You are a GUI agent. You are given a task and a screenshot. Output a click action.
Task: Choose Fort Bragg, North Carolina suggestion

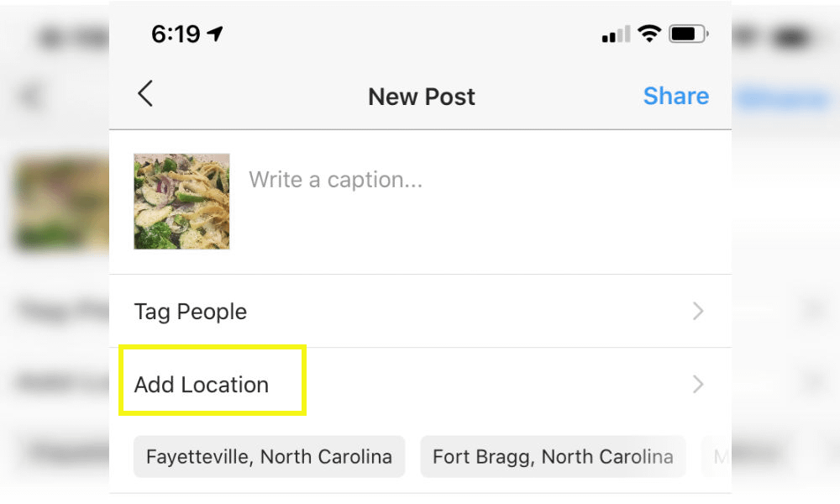click(x=553, y=456)
